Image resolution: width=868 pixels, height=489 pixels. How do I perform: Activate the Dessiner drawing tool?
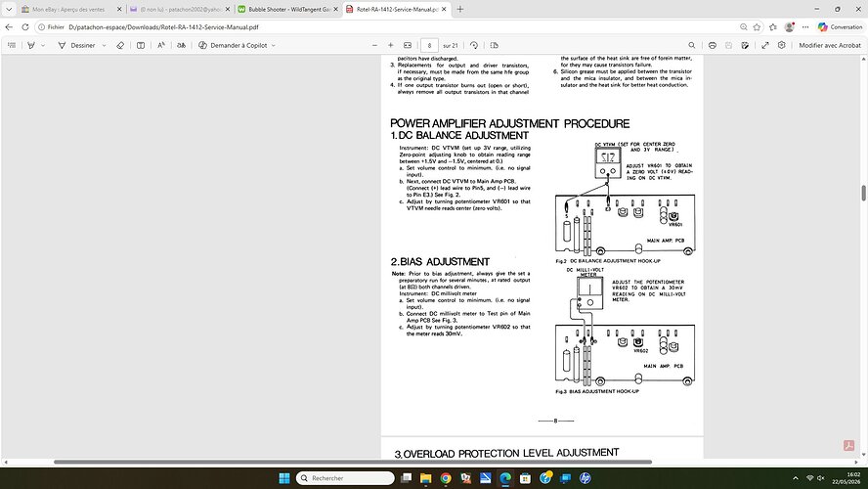76,45
